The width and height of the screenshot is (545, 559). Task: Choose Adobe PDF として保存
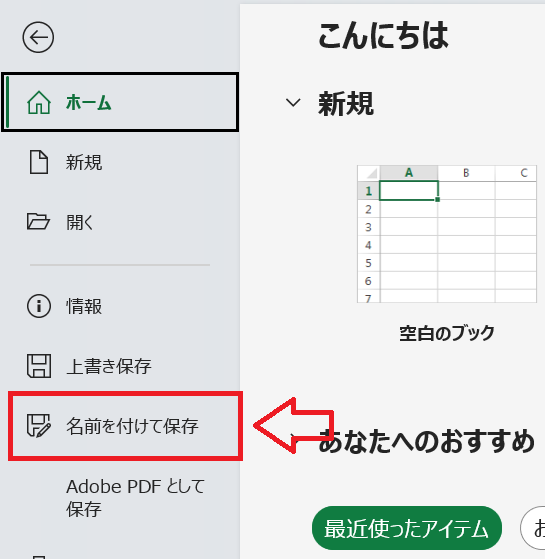tap(135, 497)
